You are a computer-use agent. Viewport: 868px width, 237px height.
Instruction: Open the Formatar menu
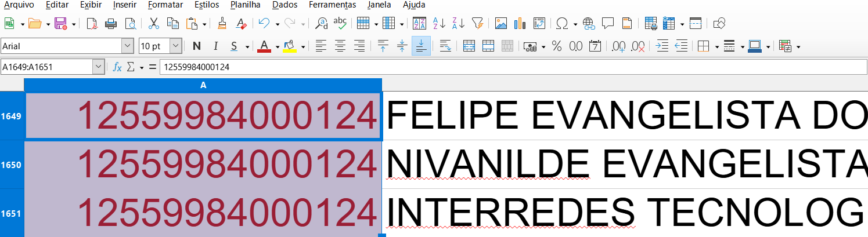pyautogui.click(x=165, y=5)
